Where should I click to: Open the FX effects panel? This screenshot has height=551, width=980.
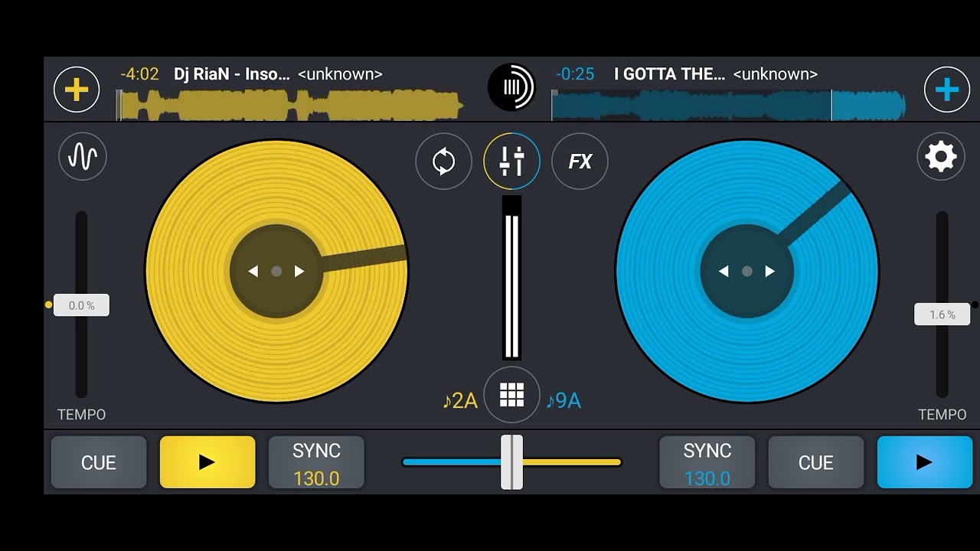pos(580,161)
